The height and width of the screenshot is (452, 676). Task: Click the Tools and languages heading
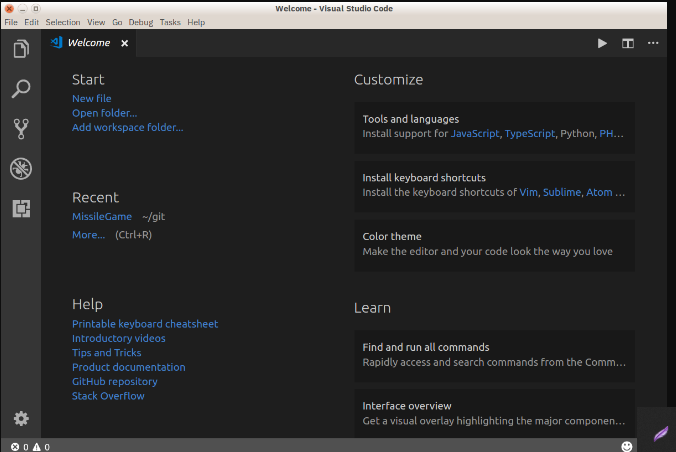(x=410, y=119)
